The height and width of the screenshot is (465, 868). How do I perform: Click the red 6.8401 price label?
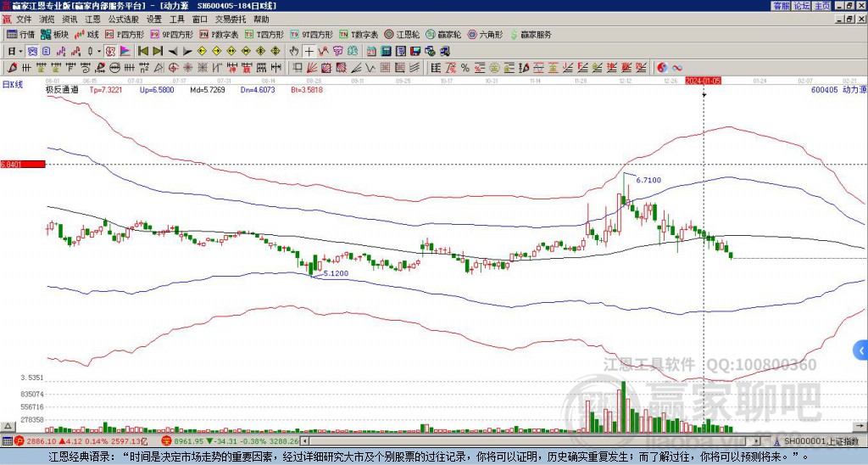click(x=23, y=165)
